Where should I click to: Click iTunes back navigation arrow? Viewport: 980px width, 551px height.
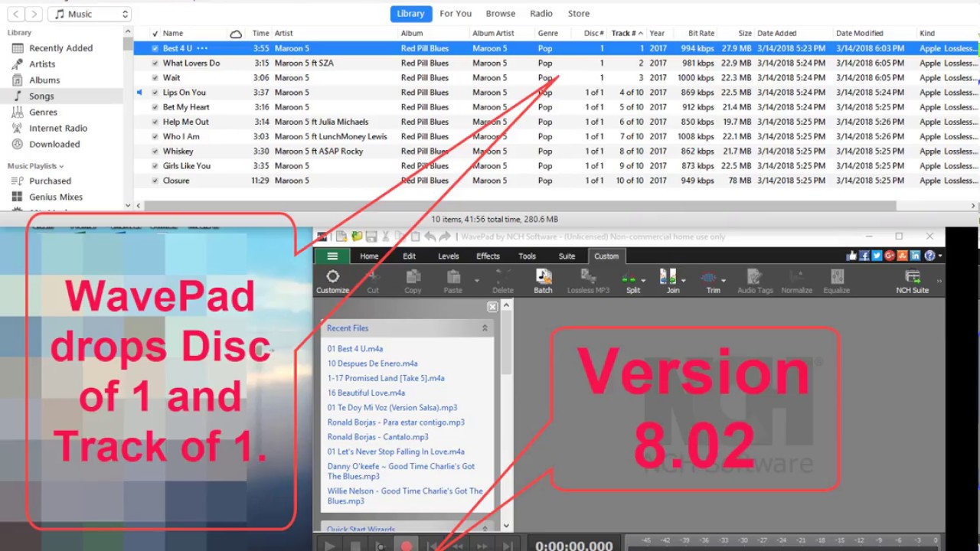15,14
